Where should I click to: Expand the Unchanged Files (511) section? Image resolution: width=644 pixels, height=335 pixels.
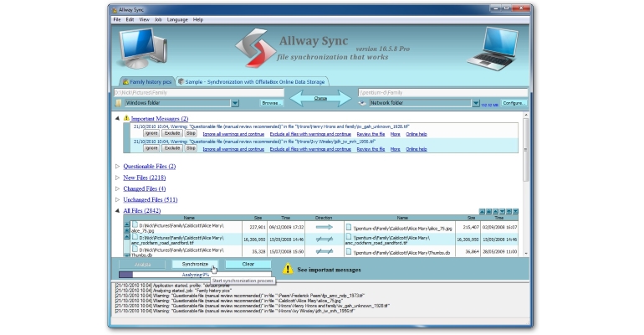click(117, 200)
